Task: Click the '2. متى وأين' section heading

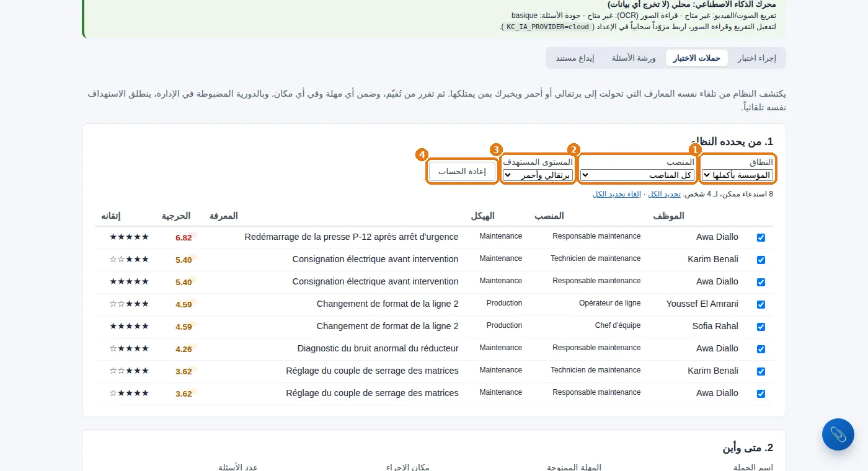Action: pyautogui.click(x=748, y=448)
